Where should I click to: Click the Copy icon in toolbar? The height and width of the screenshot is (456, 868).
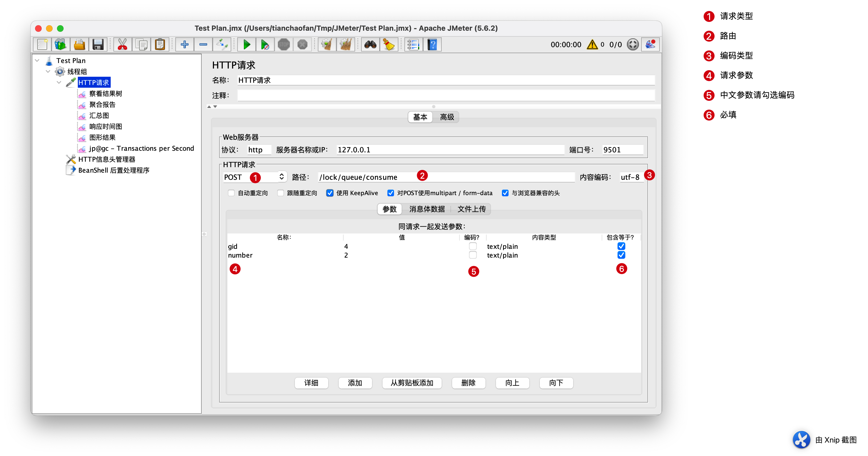click(x=141, y=44)
